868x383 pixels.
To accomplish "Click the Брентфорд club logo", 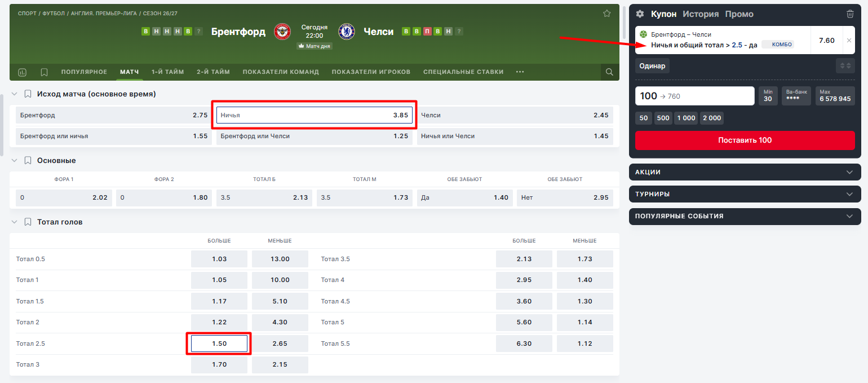I will [x=282, y=32].
